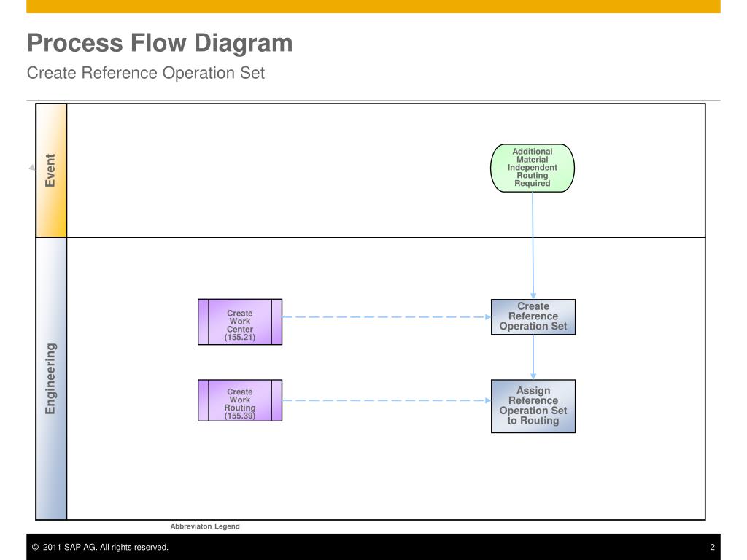This screenshot has height=560, width=747.
Task: Select the Create Work Routing (155.39) box
Action: coord(239,400)
